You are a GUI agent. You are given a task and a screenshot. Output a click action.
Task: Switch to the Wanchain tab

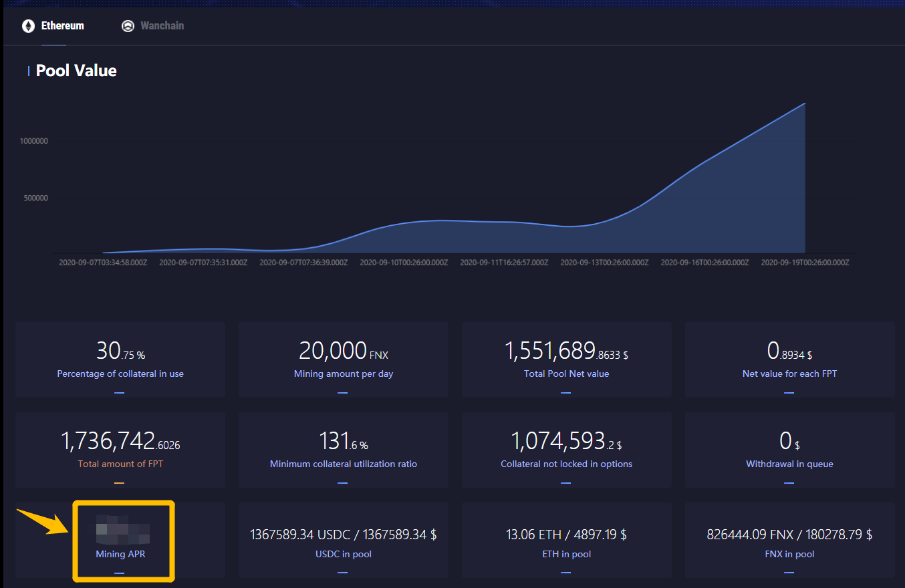click(x=153, y=26)
